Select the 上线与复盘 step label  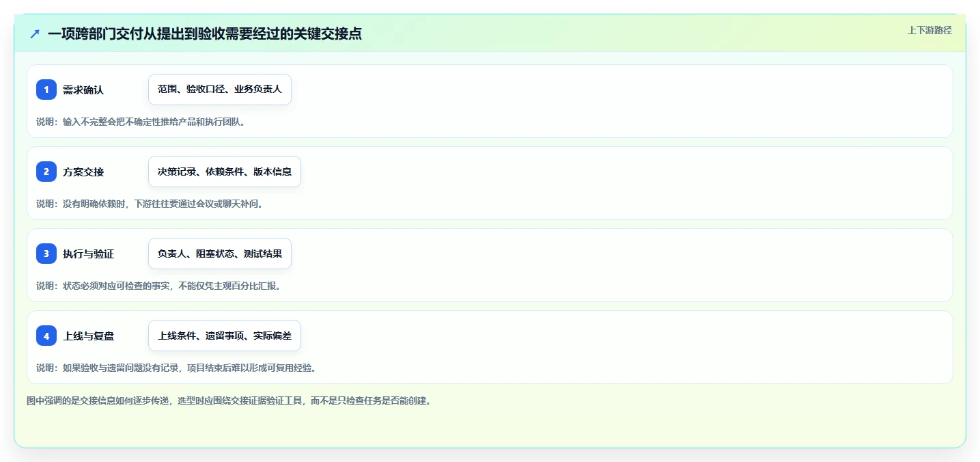coord(88,336)
